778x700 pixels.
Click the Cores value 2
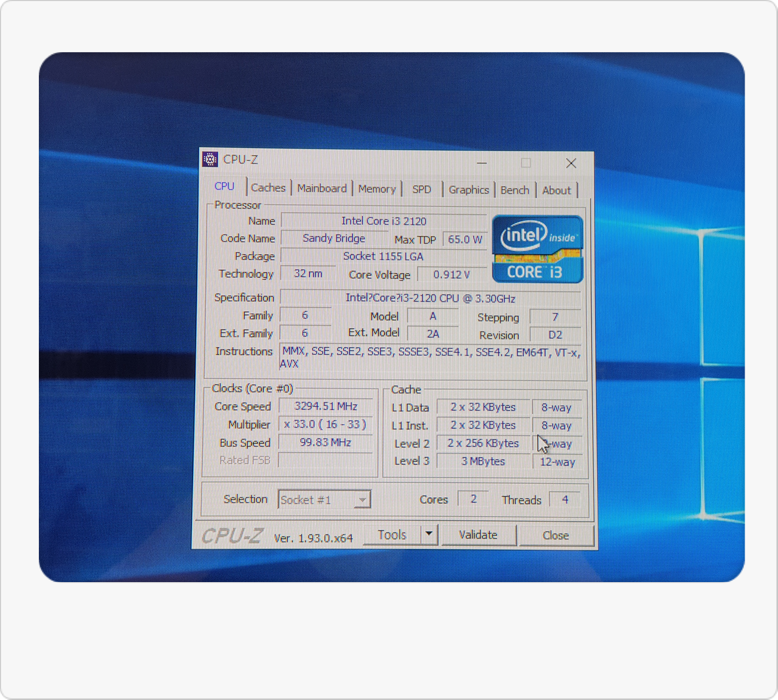click(473, 499)
